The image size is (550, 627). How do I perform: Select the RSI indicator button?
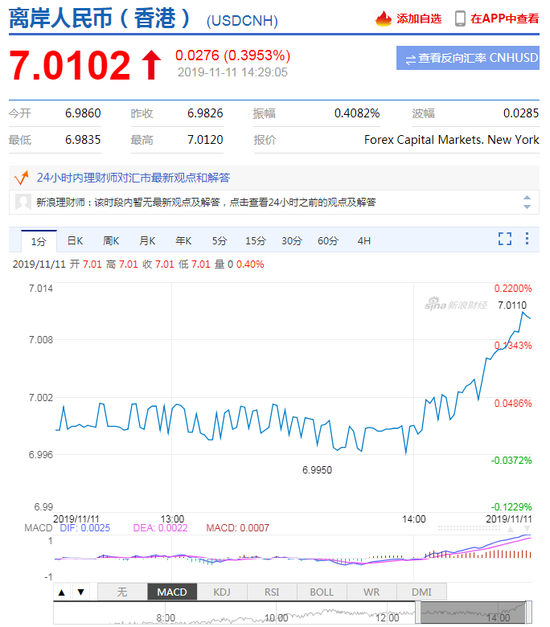272,592
